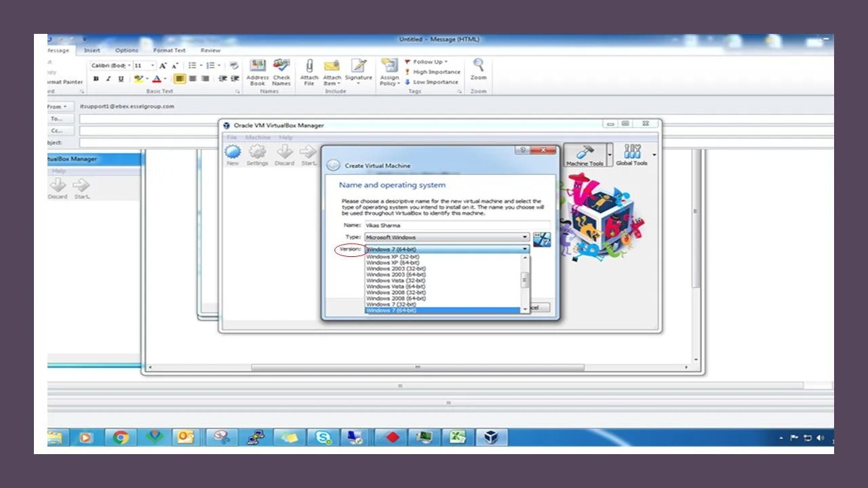Image resolution: width=868 pixels, height=488 pixels.
Task: Open Machine menu in VirtualBox Manager
Action: pos(258,138)
